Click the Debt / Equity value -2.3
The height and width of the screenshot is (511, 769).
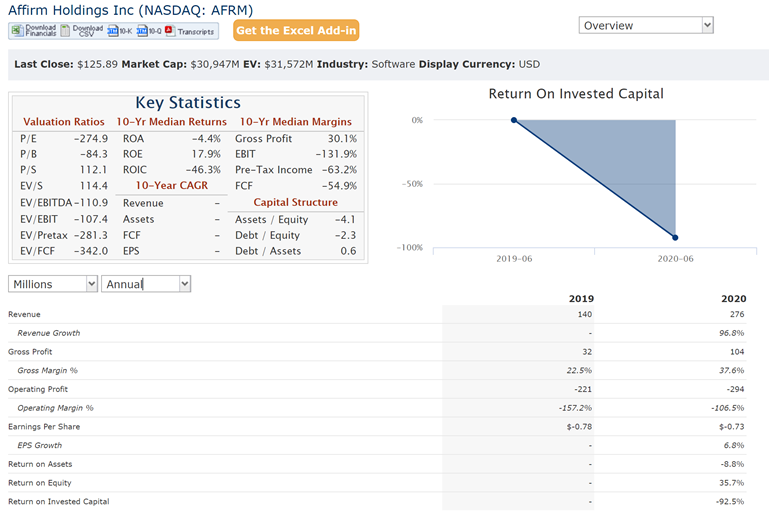345,235
